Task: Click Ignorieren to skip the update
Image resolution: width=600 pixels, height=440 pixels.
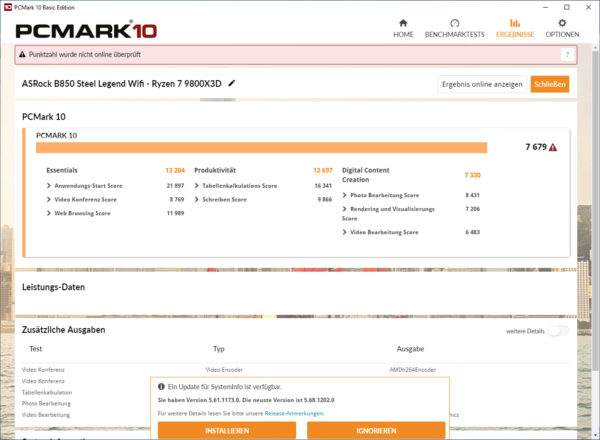Action: 375,430
